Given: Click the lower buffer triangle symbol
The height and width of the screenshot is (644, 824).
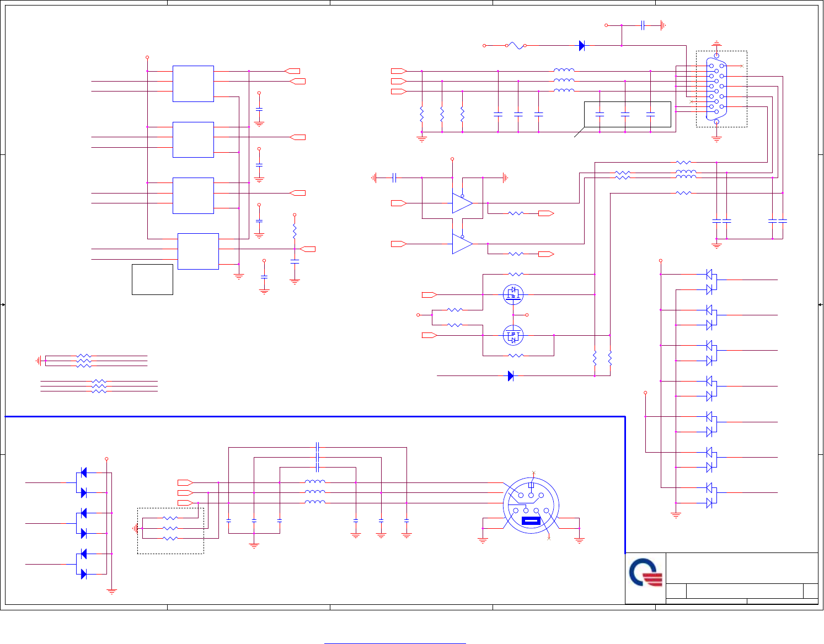Looking at the screenshot, I should (462, 244).
